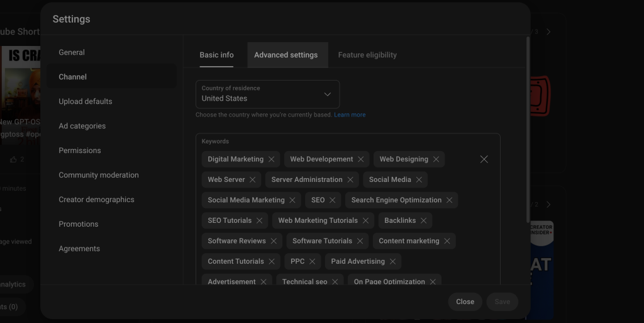Screen dimensions: 644x323
Task: Remove the Paid Advertising keyword
Action: coord(392,261)
